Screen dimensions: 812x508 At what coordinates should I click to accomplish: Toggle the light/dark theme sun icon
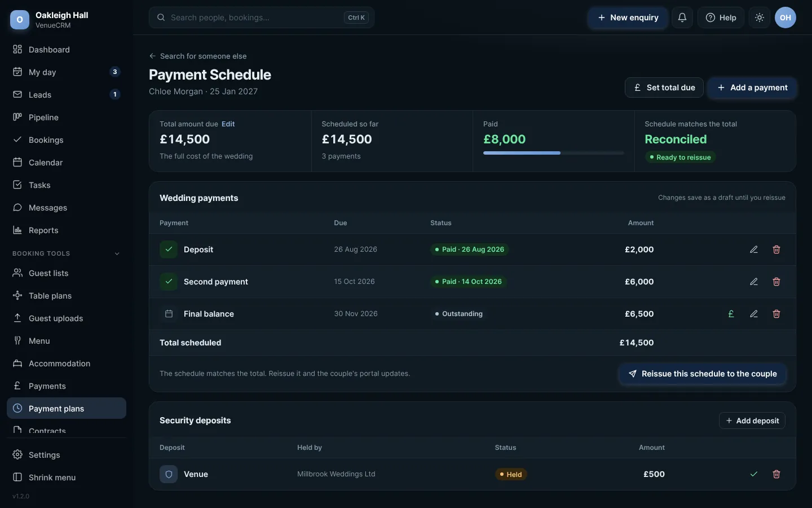[760, 17]
